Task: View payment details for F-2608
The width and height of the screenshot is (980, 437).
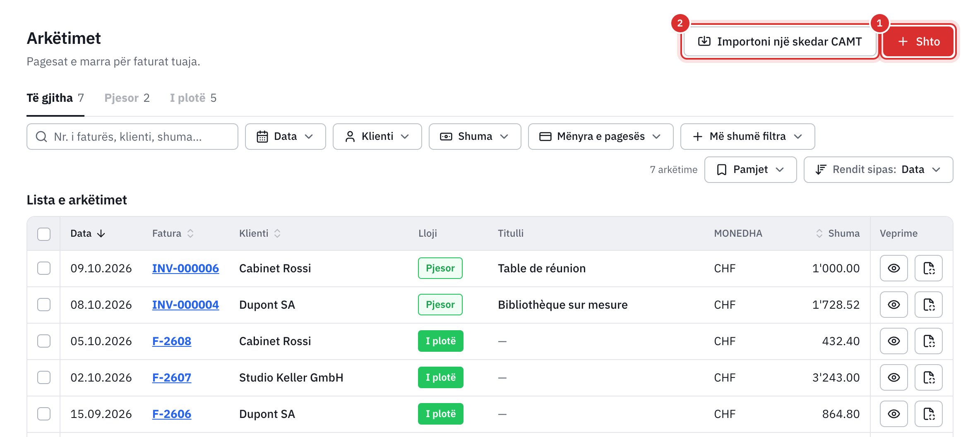Action: point(894,341)
